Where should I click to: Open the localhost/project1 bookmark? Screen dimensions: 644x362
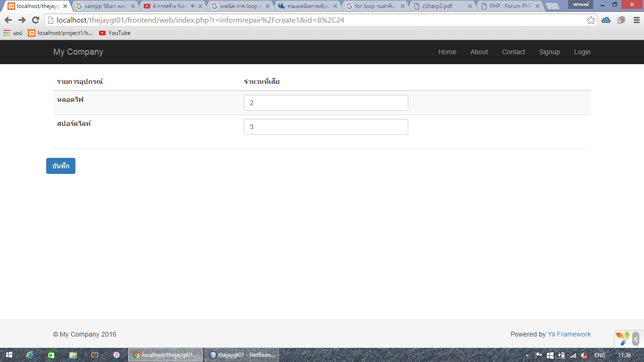coord(60,33)
